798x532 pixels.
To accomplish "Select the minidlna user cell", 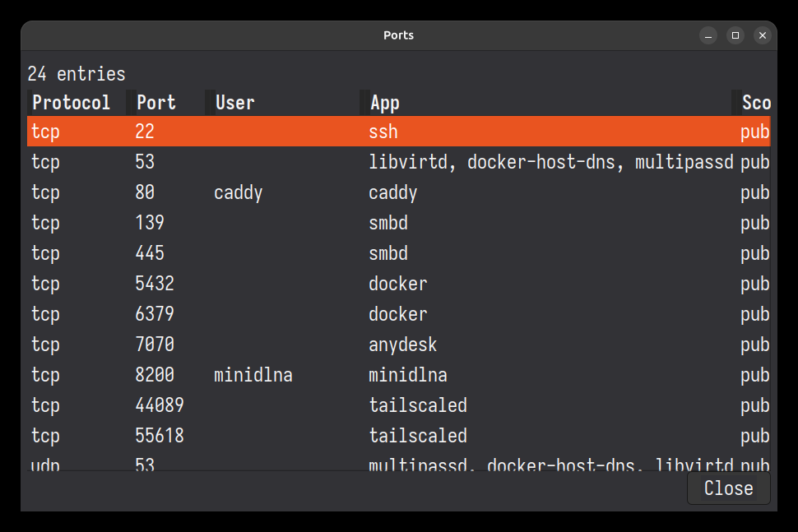I will click(x=253, y=375).
